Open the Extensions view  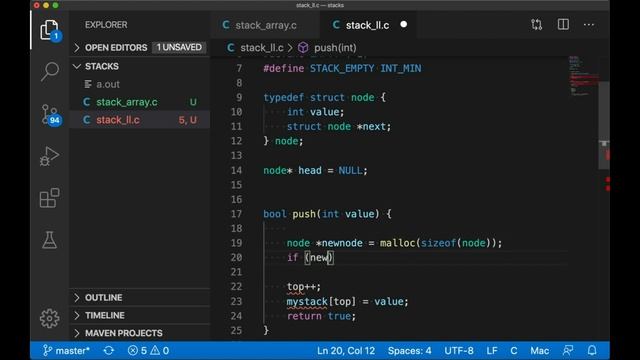[x=49, y=198]
